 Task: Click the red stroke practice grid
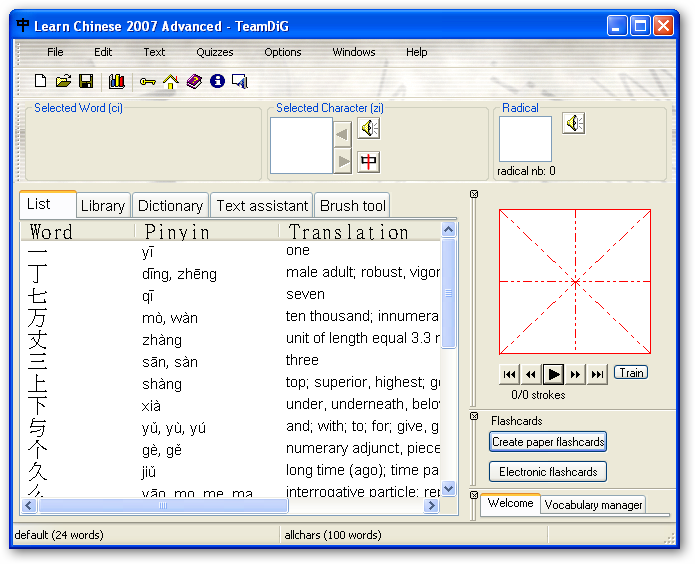575,282
